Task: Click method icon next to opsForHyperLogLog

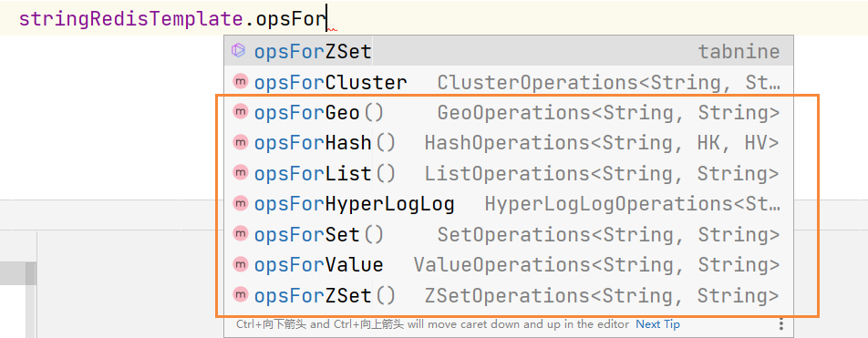Action: coord(240,203)
